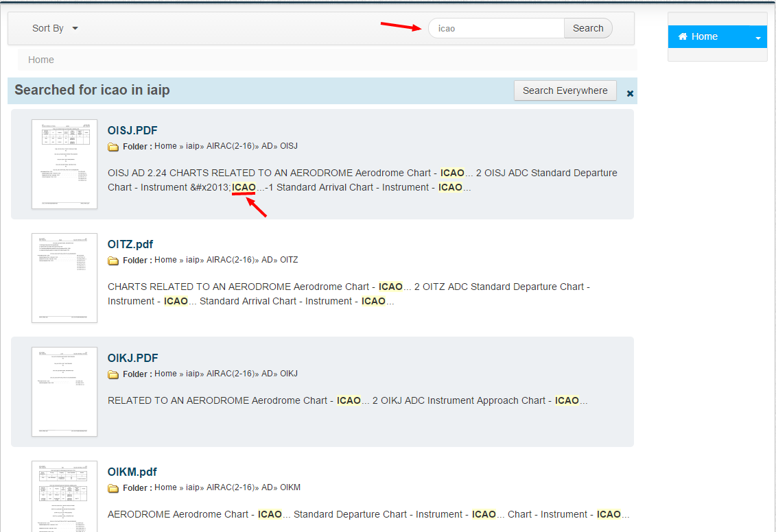
Task: Click the folder icon under OIKM.pdf
Action: tap(113, 488)
